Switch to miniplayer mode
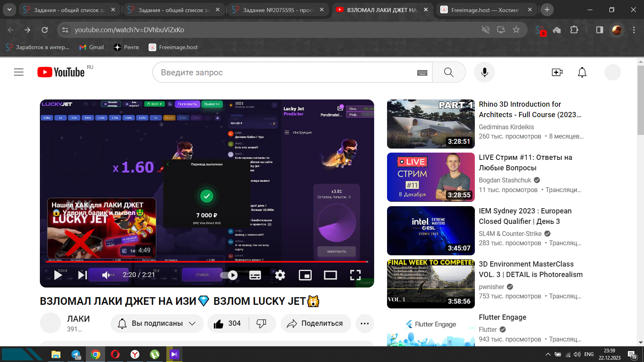 305,275
